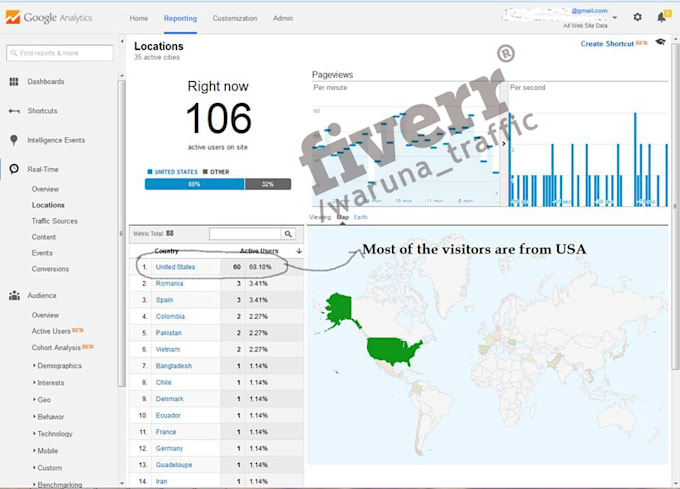This screenshot has width=680, height=489.
Task: Open the Customization tab
Action: tap(235, 18)
